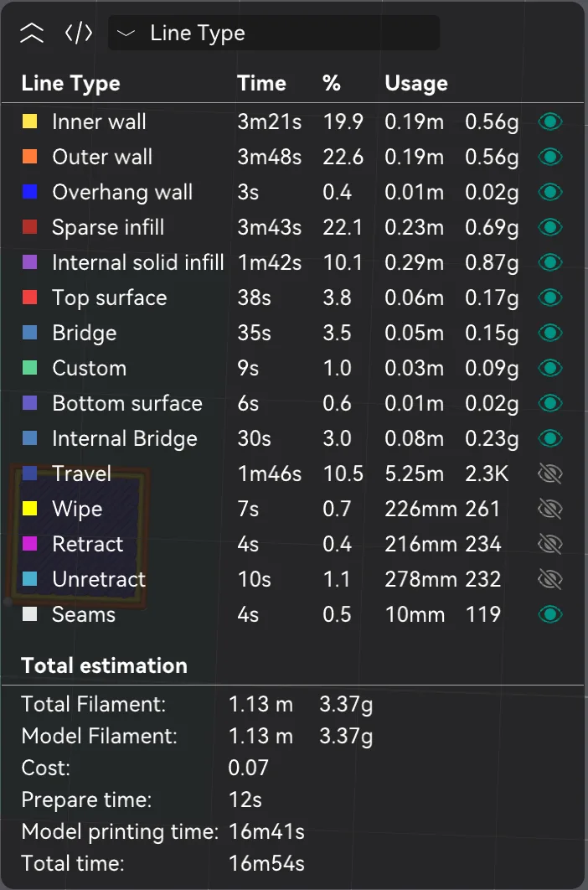Select the Seams row label
This screenshot has width=588, height=890.
pos(84,614)
